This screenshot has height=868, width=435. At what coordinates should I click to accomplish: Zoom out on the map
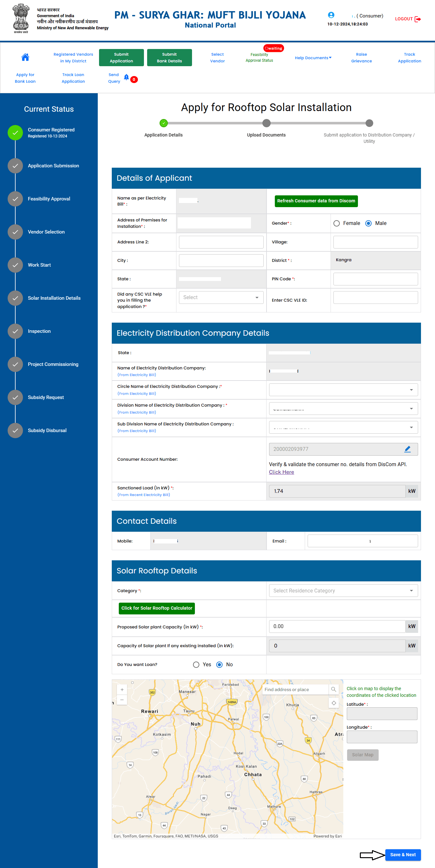tap(122, 700)
